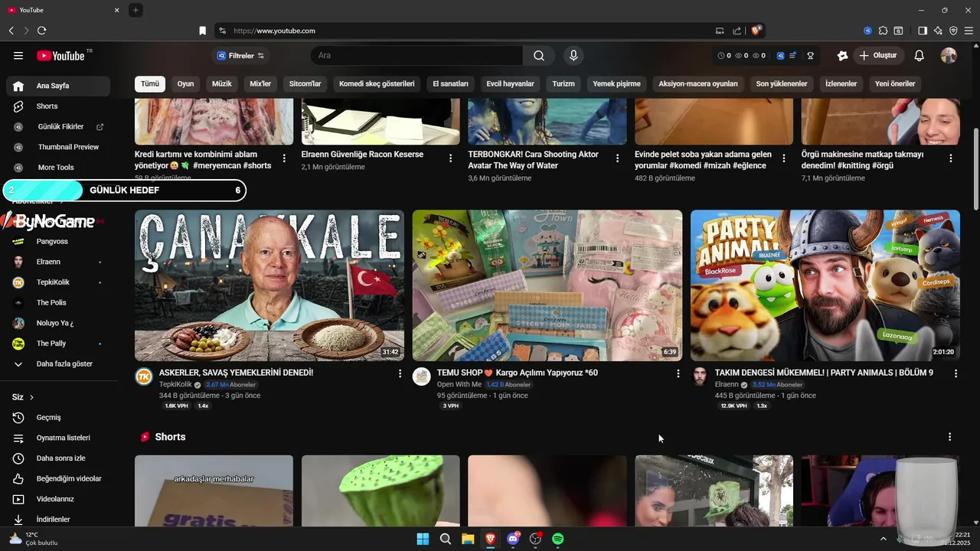980x551 pixels.
Task: Open options menu for ASKERLER video
Action: point(400,373)
